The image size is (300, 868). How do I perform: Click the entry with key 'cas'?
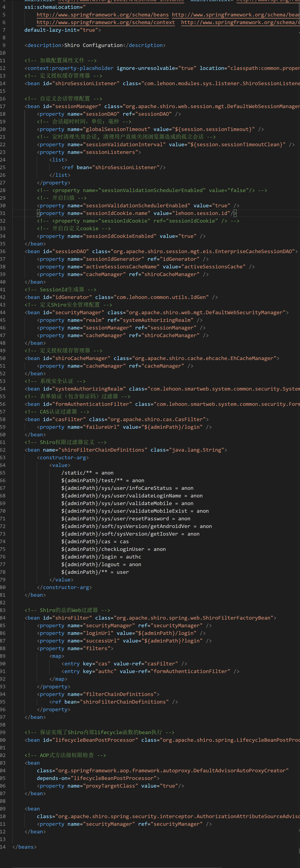(x=125, y=664)
